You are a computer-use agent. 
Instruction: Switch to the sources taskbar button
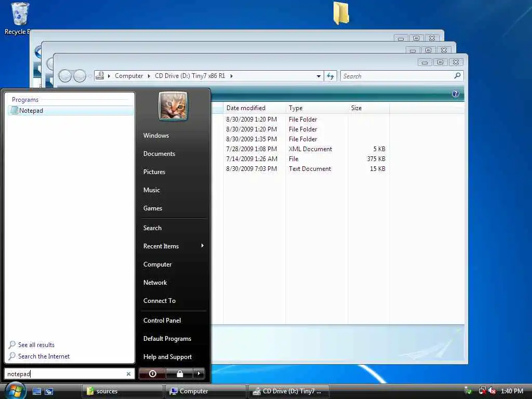click(122, 391)
